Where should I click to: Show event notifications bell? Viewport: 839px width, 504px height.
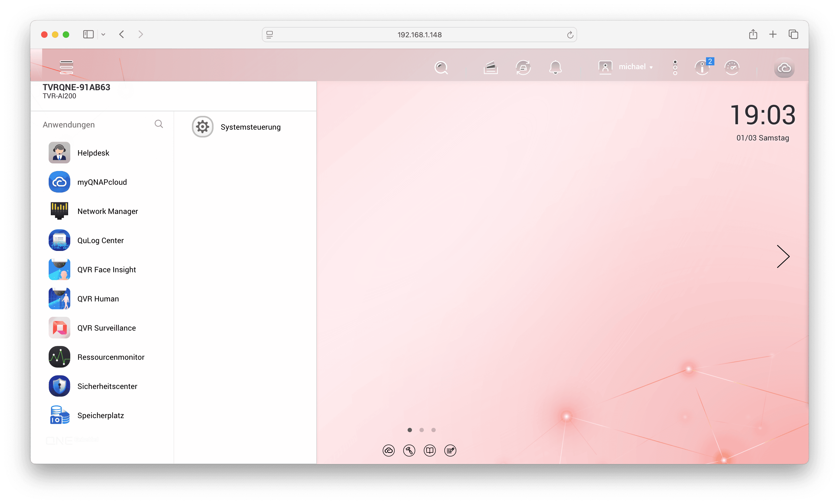[555, 68]
